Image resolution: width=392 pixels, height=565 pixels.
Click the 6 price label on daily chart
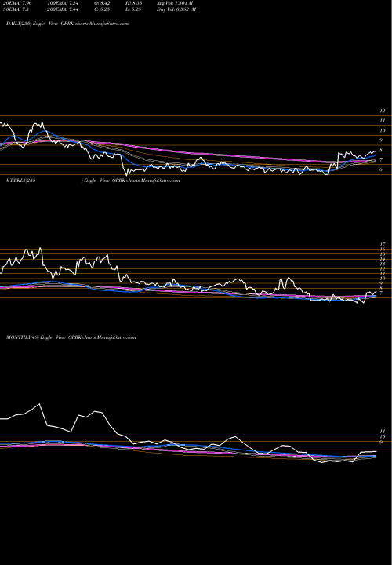[x=381, y=169]
